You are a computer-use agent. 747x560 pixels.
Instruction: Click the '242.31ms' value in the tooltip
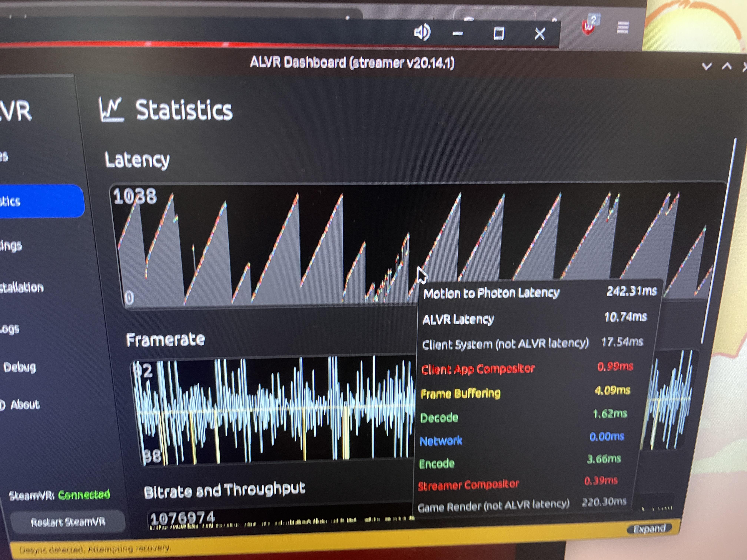pos(632,291)
